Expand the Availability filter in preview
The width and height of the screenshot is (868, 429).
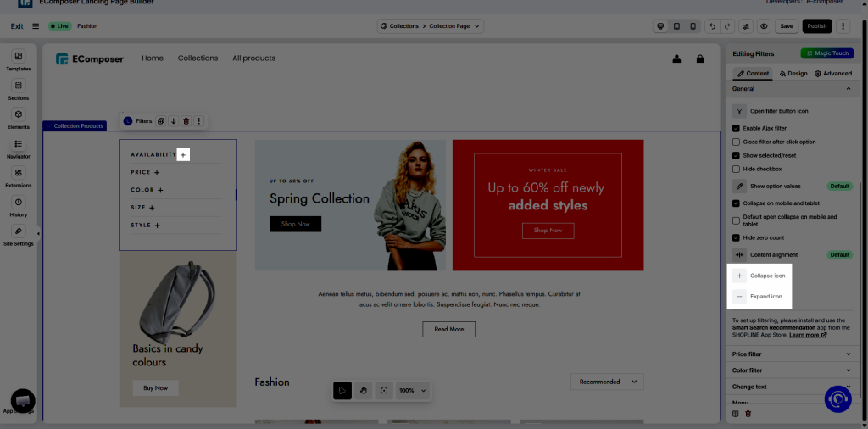tap(183, 155)
